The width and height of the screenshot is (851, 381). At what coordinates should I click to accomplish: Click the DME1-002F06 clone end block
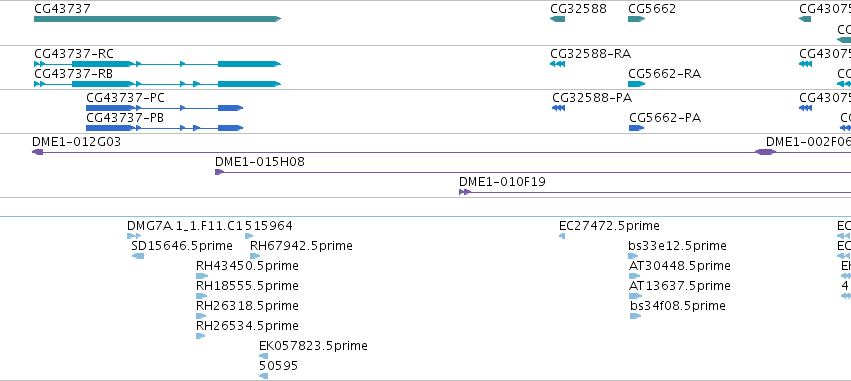(x=765, y=152)
